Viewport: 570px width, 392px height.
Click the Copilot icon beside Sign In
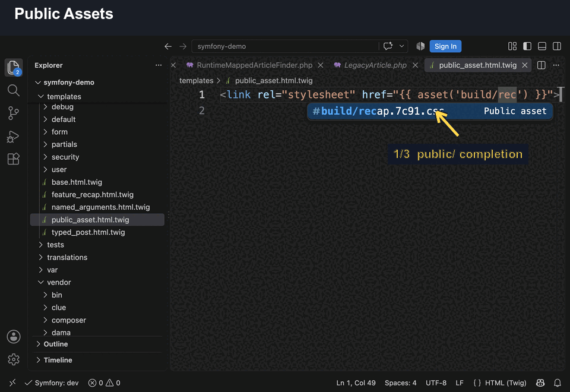point(420,46)
